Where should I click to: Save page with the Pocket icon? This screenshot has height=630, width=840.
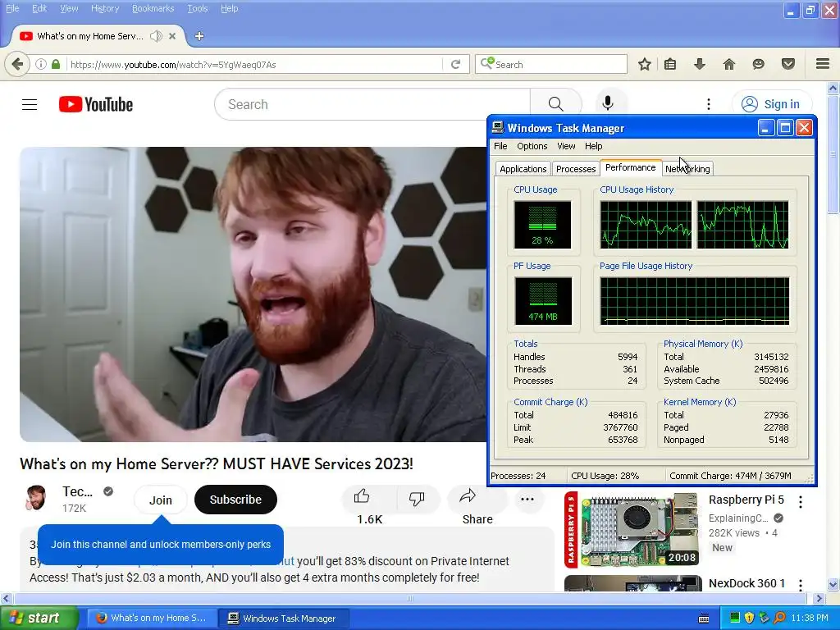[x=788, y=64]
